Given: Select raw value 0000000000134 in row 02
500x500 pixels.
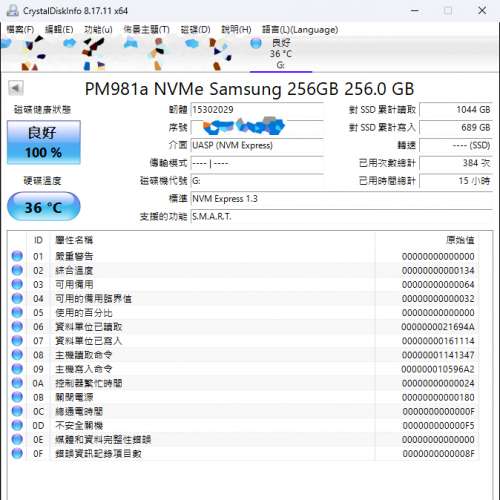Looking at the screenshot, I should pyautogui.click(x=438, y=270).
